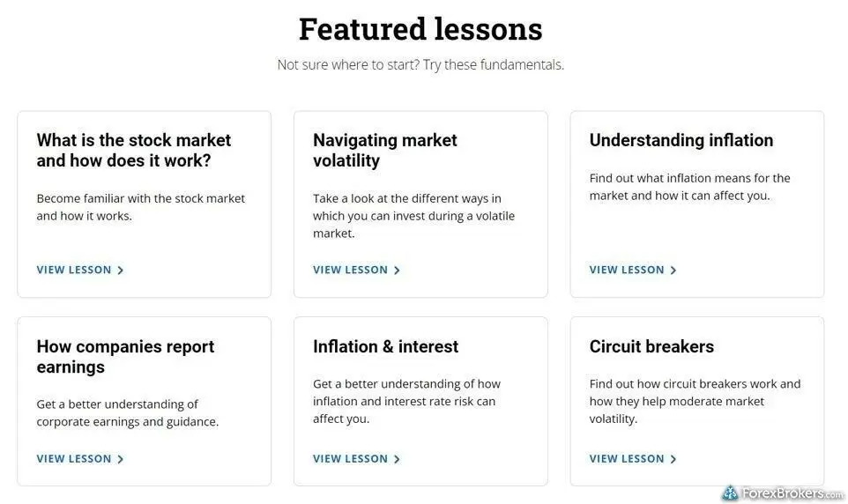
Task: Select the 'What is the stock market' heading
Action: pyautogui.click(x=134, y=151)
